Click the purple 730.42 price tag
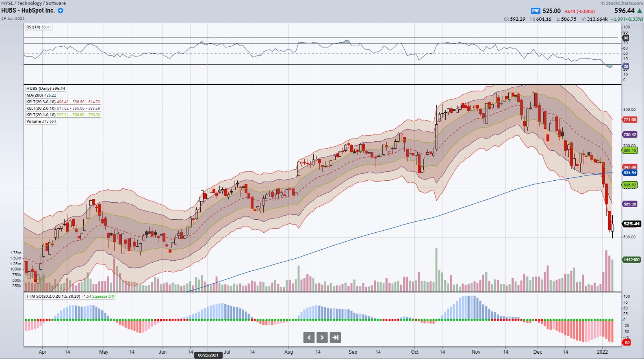The height and width of the screenshot is (359, 644). (630, 135)
